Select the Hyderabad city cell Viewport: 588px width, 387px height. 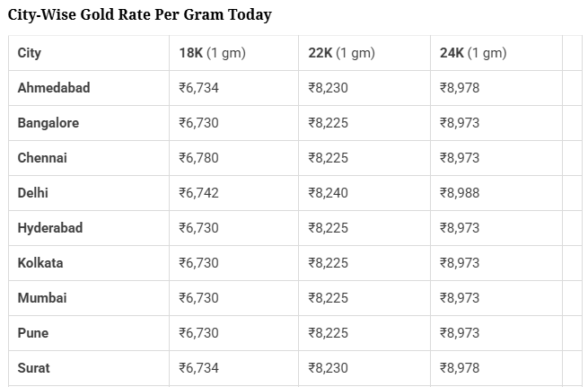point(50,228)
